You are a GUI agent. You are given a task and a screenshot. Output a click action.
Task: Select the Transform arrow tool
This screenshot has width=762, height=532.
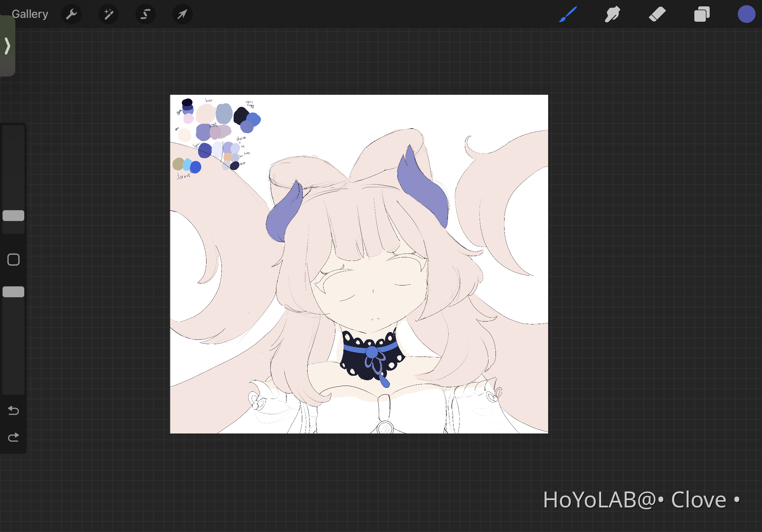coord(182,14)
